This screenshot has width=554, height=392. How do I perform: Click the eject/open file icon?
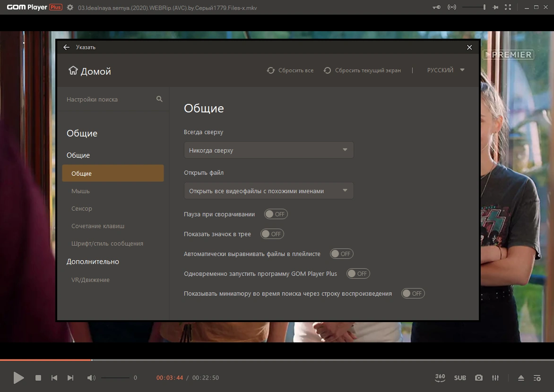[521, 378]
